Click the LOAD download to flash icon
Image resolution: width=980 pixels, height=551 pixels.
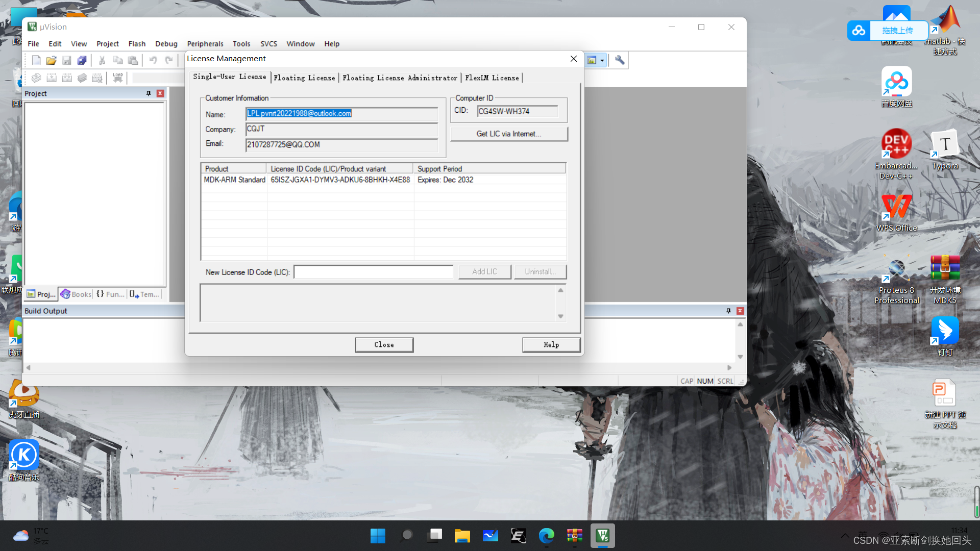click(118, 78)
